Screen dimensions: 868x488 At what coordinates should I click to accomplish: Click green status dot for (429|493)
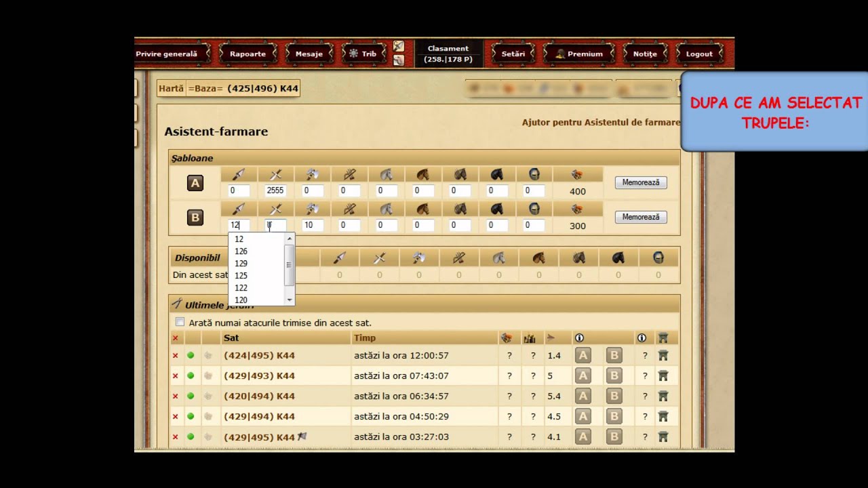191,375
